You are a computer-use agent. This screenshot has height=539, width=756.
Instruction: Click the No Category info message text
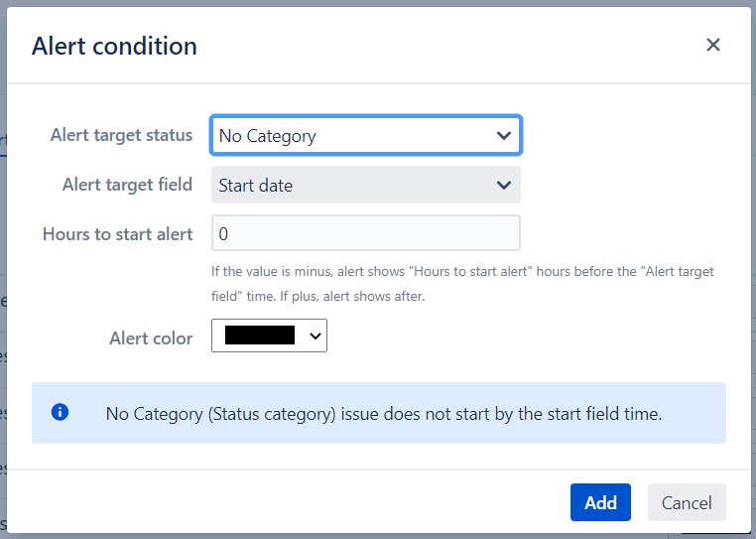[x=383, y=413]
